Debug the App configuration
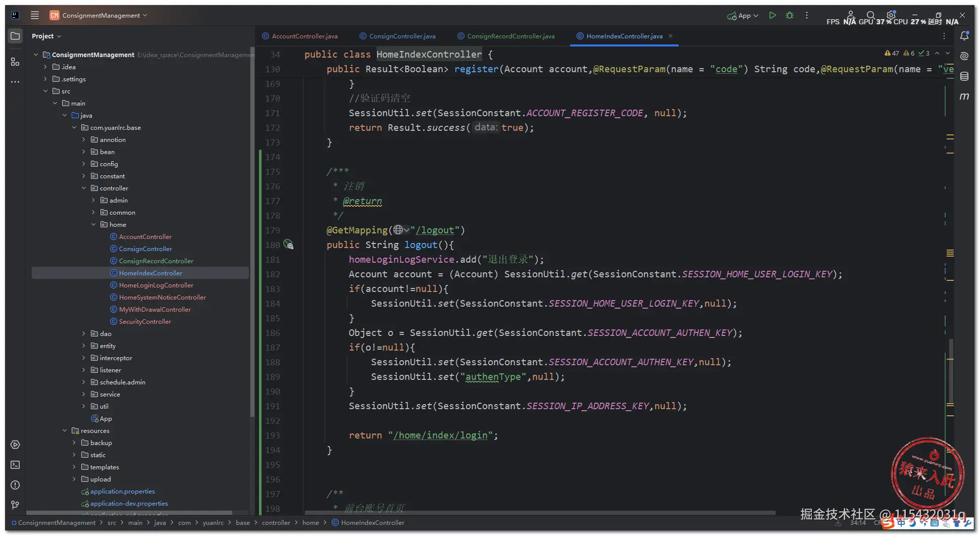The height and width of the screenshot is (536, 980). tap(790, 15)
